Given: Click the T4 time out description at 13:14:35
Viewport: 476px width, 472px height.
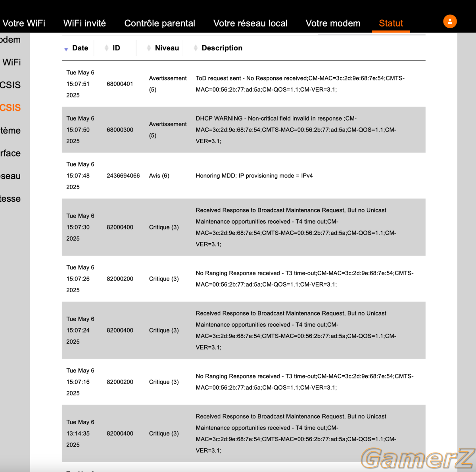Looking at the screenshot, I should tap(296, 433).
